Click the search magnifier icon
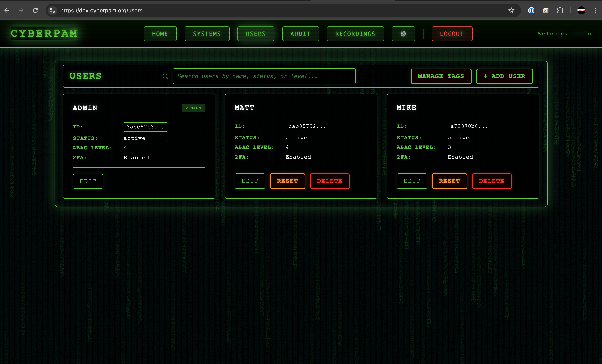 (x=165, y=76)
